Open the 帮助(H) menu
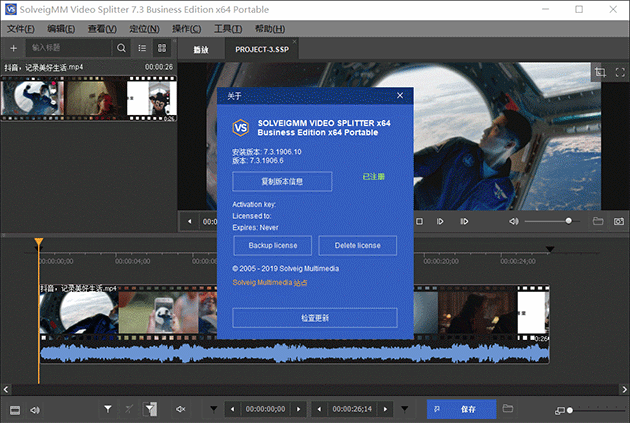 (x=270, y=29)
